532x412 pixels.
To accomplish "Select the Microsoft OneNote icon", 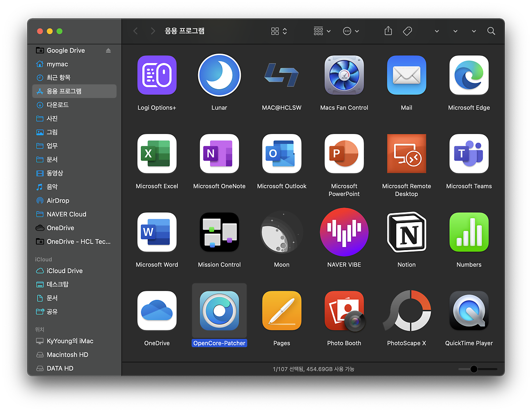I will pyautogui.click(x=219, y=153).
